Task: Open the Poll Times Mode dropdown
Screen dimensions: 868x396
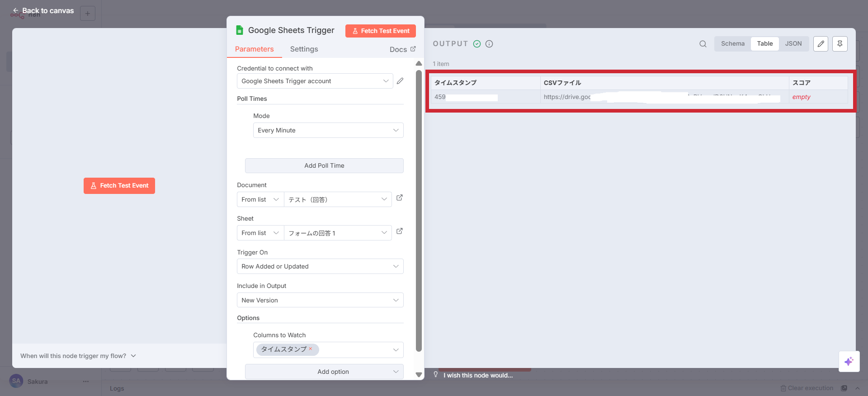Action: (x=328, y=130)
